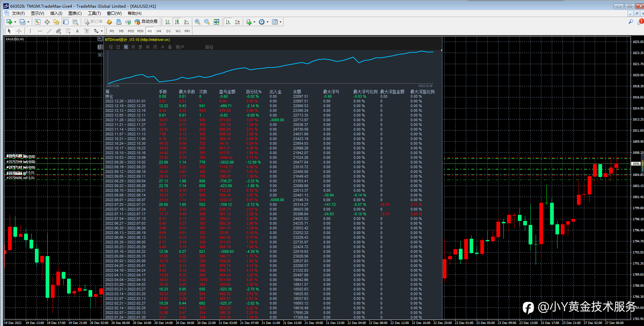Image resolution: width=644 pixels, height=326 pixels.
Task: Open the search magnifier icon top right
Action: (631, 22)
